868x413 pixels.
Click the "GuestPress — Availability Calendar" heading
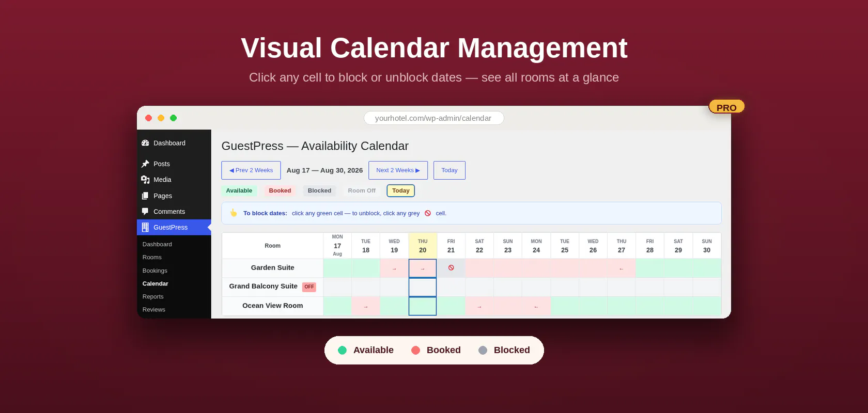pos(315,146)
